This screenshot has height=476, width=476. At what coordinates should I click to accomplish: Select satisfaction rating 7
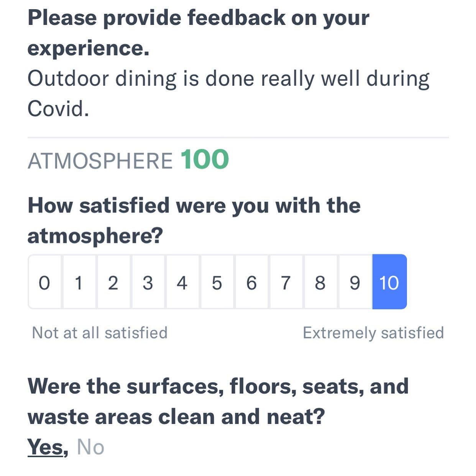pyautogui.click(x=286, y=282)
